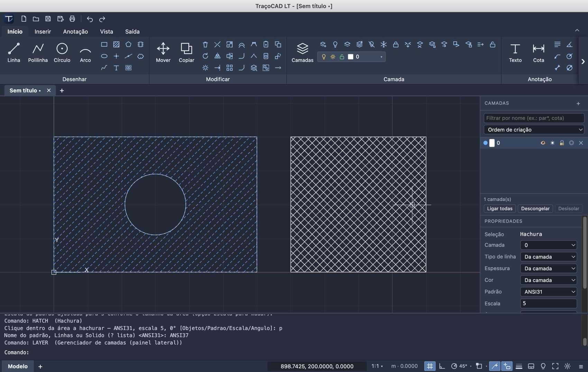Open the Padrão ANSI31 dropdown
This screenshot has height=372, width=588.
[x=548, y=292]
